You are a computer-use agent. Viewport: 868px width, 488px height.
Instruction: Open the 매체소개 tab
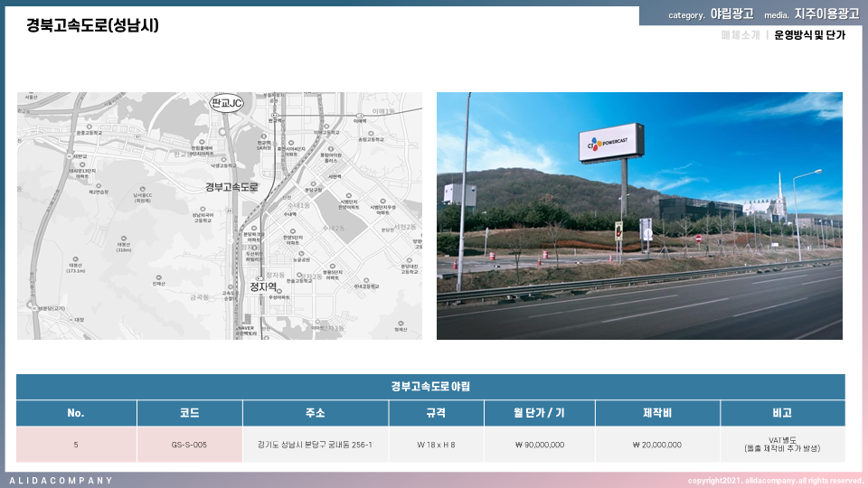pyautogui.click(x=740, y=36)
